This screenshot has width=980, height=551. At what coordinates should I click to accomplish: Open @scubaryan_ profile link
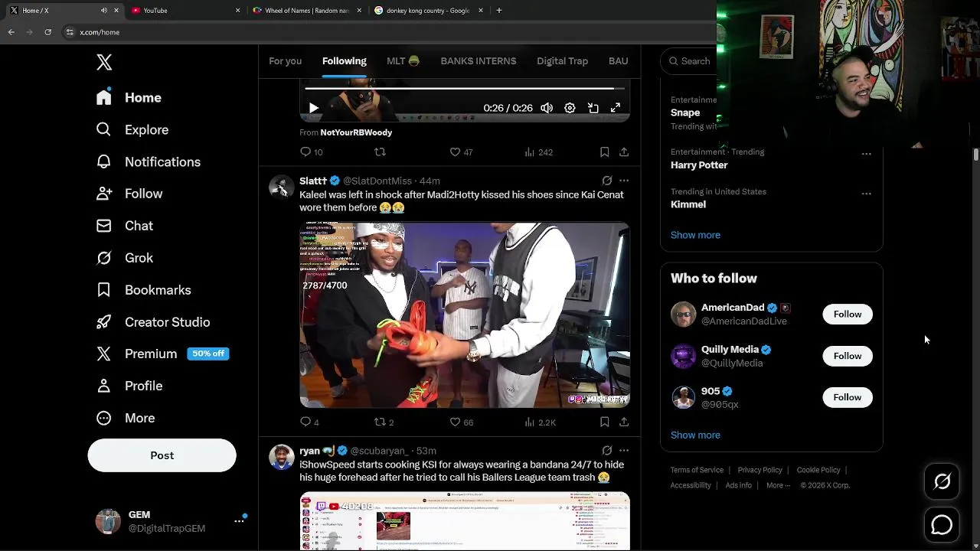point(379,452)
